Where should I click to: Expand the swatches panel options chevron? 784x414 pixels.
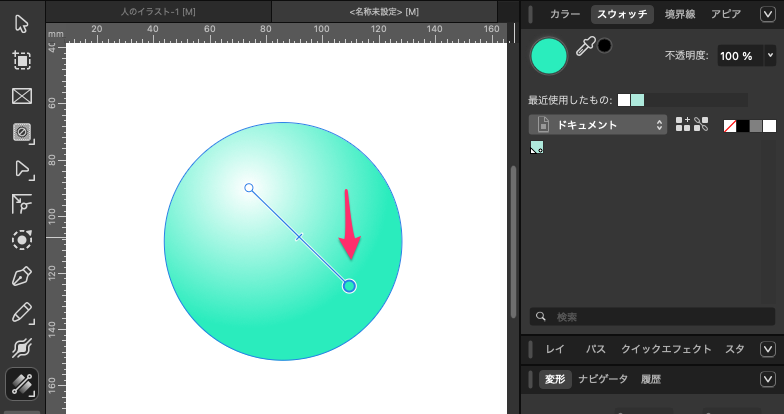click(x=766, y=14)
